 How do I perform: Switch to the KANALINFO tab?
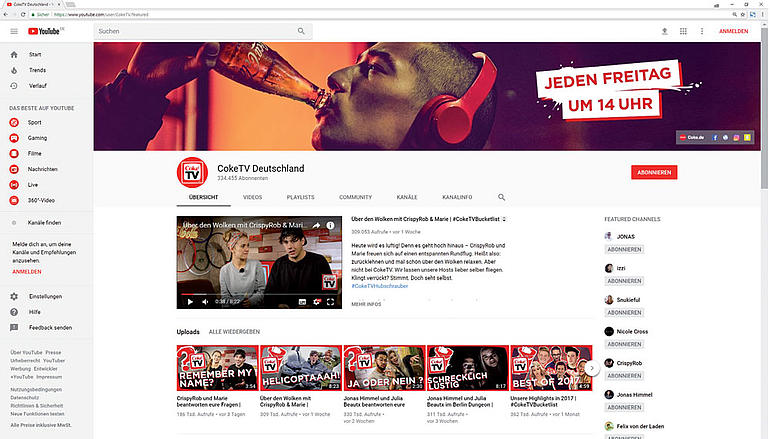(457, 197)
